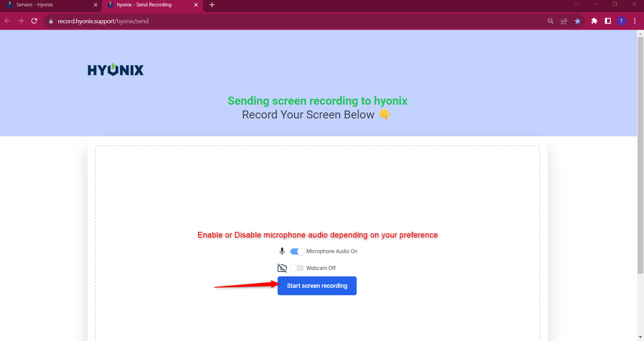Click the share page icon
Viewport: 644px width, 341px height.
pos(564,21)
